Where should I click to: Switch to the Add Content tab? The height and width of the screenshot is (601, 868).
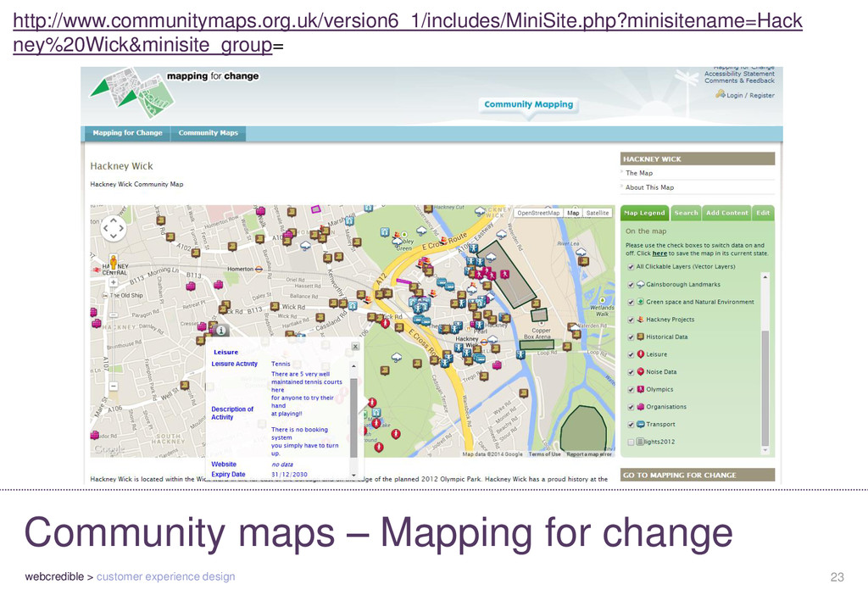pos(726,213)
